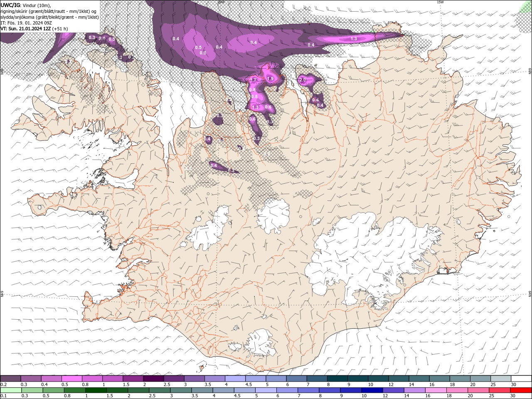
Task: Select the red swatch ending the lower legend row
Action: tap(521, 390)
